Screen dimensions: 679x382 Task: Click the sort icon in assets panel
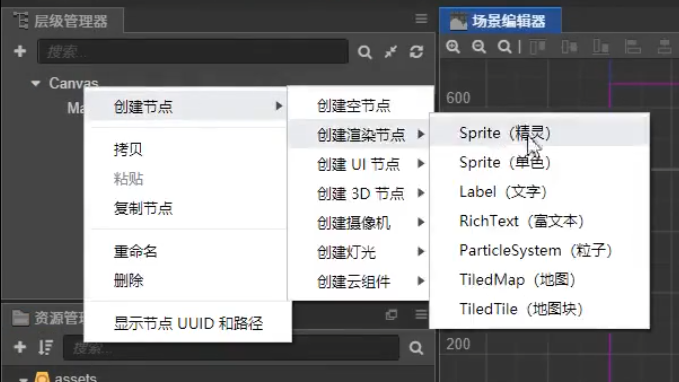(x=45, y=347)
